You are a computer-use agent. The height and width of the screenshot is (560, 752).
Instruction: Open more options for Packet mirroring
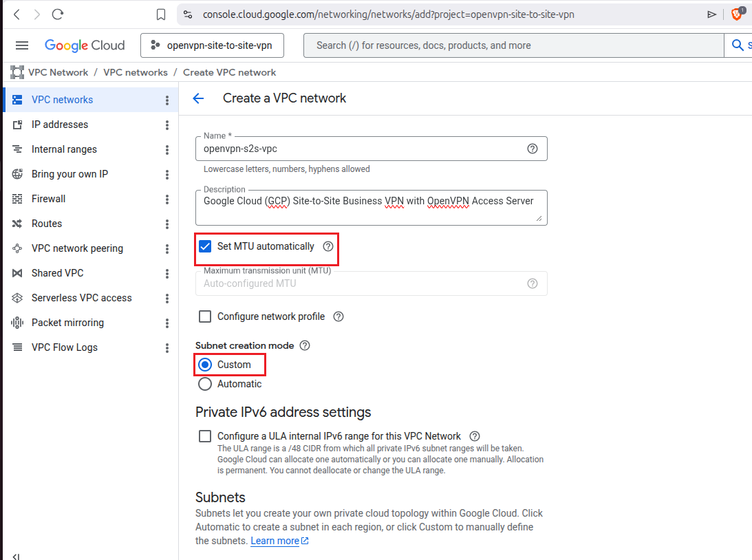[167, 323]
